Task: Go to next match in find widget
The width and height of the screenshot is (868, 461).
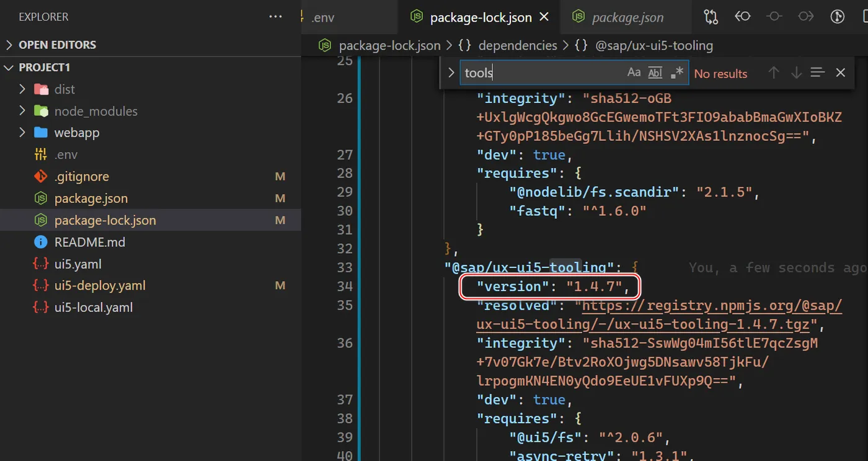Action: [796, 73]
